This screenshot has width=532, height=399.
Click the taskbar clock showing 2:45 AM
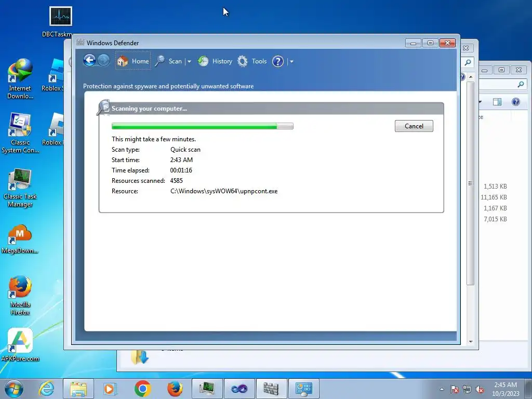[x=506, y=389]
